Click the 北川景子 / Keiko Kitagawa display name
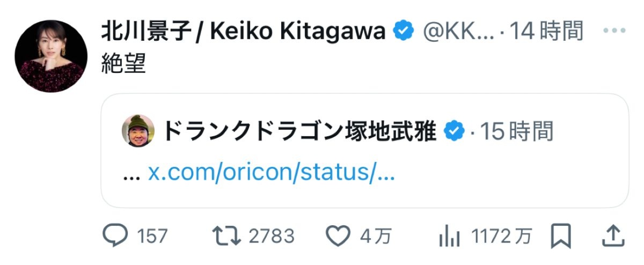Image resolution: width=644 pixels, height=265 pixels. coord(244,32)
